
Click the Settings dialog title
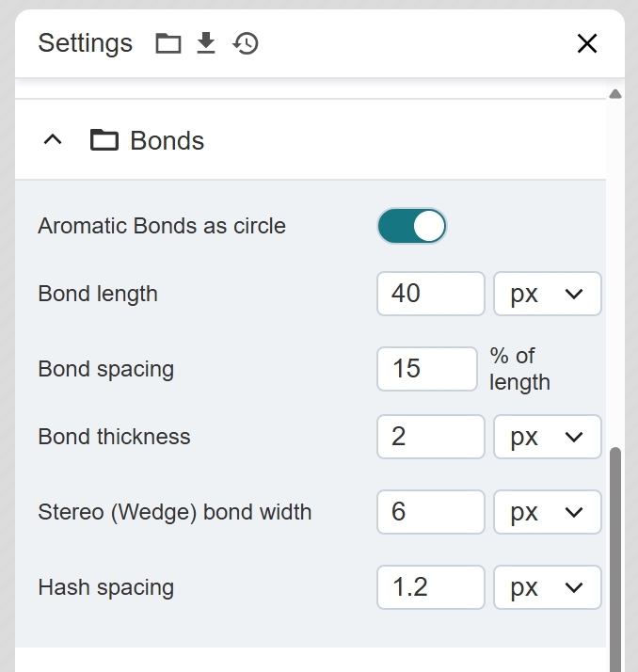click(x=85, y=43)
